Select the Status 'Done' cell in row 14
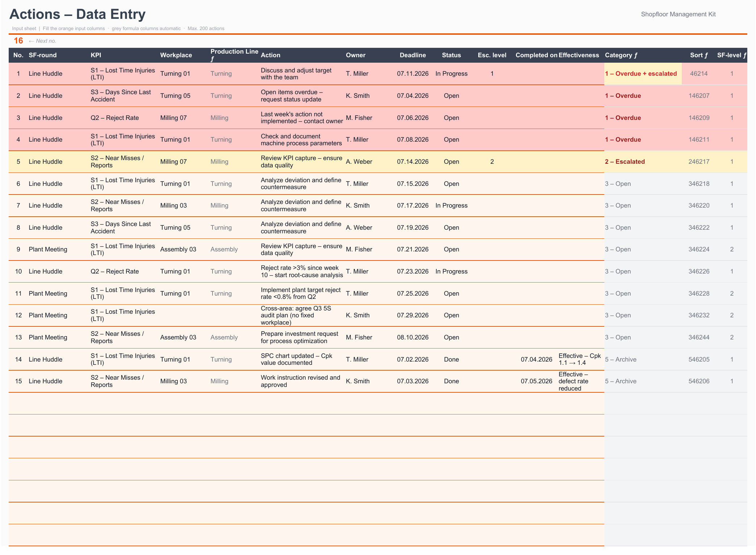The width and height of the screenshot is (756, 555). (451, 359)
